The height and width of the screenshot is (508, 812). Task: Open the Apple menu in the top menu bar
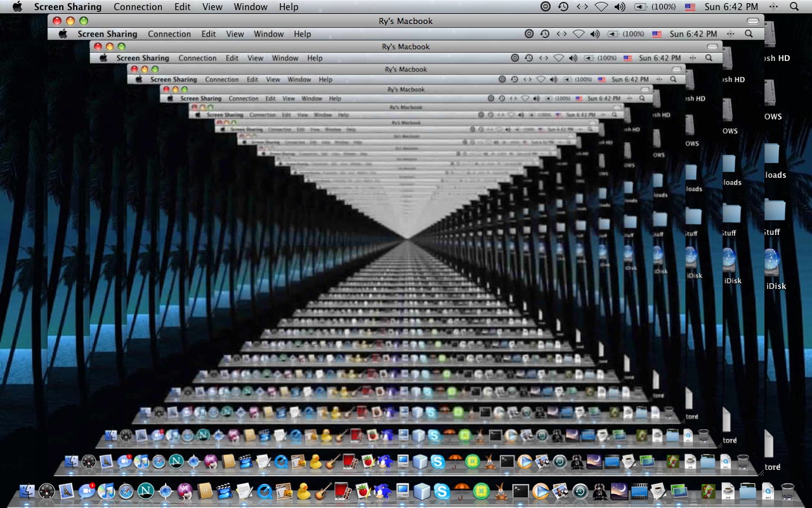click(x=16, y=6)
